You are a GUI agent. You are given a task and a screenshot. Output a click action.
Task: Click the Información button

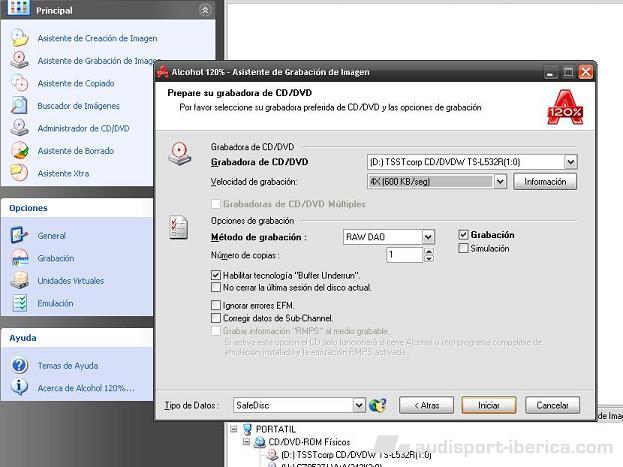545,182
